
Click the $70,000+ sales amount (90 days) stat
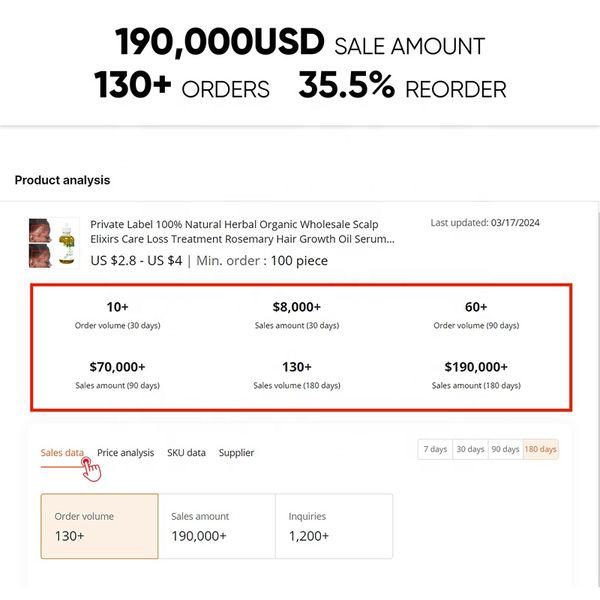click(117, 375)
